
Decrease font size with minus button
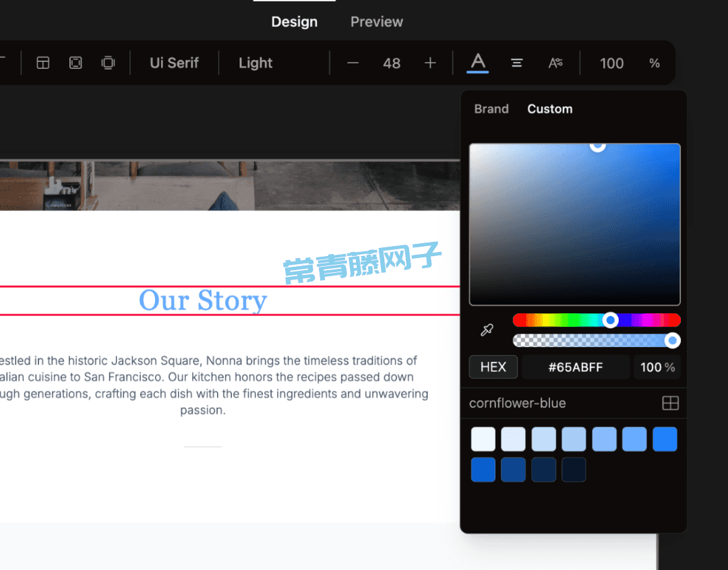[353, 63]
